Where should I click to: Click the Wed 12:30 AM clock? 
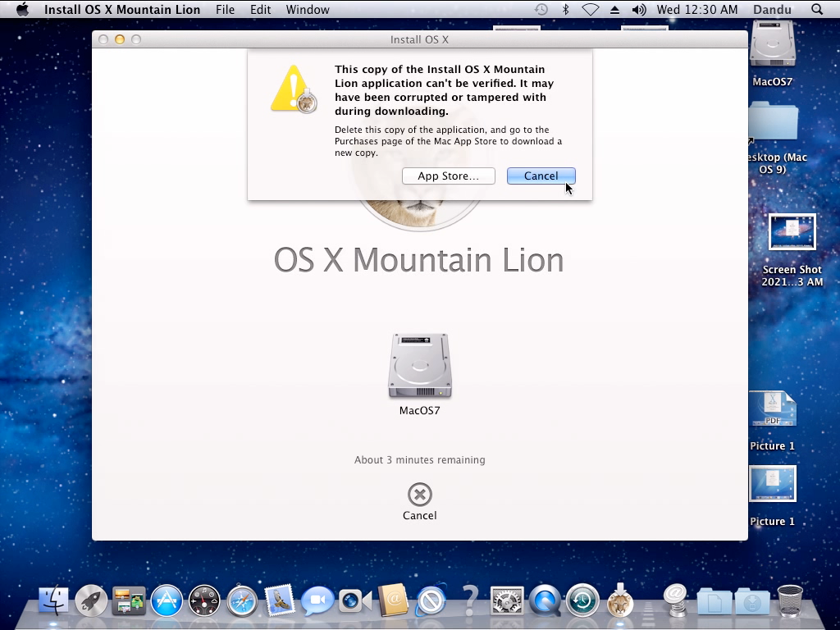coord(697,10)
